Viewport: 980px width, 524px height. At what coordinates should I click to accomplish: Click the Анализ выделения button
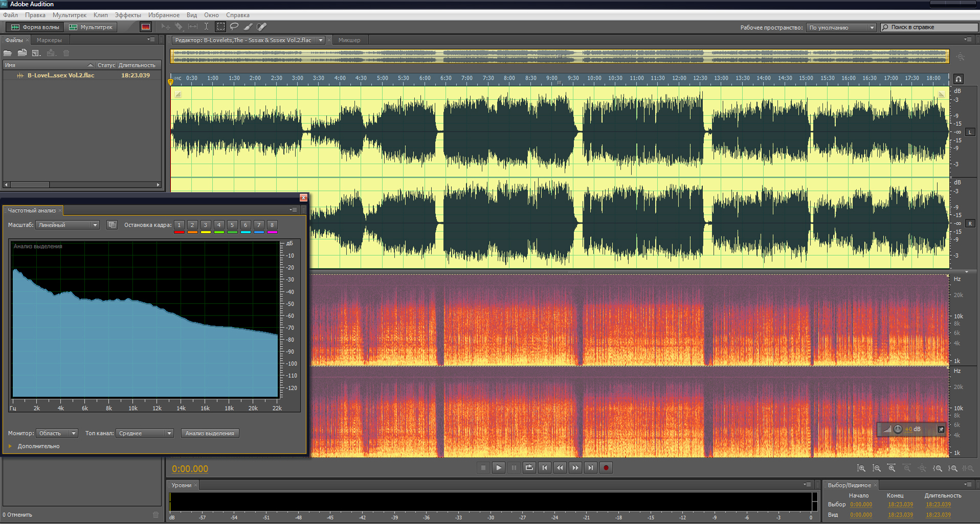tap(210, 434)
